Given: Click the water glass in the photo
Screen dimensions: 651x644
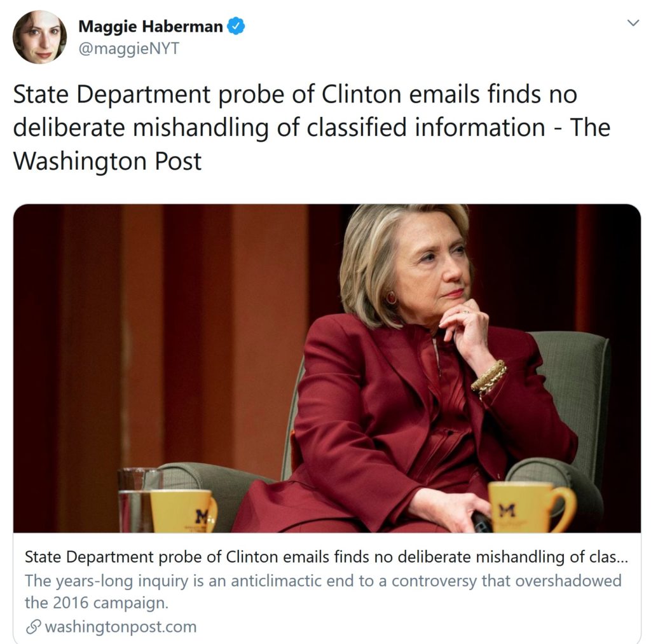Looking at the screenshot, I should 139,500.
